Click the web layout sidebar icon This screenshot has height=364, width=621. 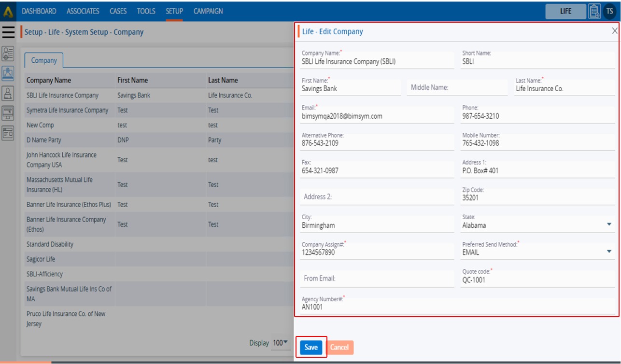click(x=8, y=133)
